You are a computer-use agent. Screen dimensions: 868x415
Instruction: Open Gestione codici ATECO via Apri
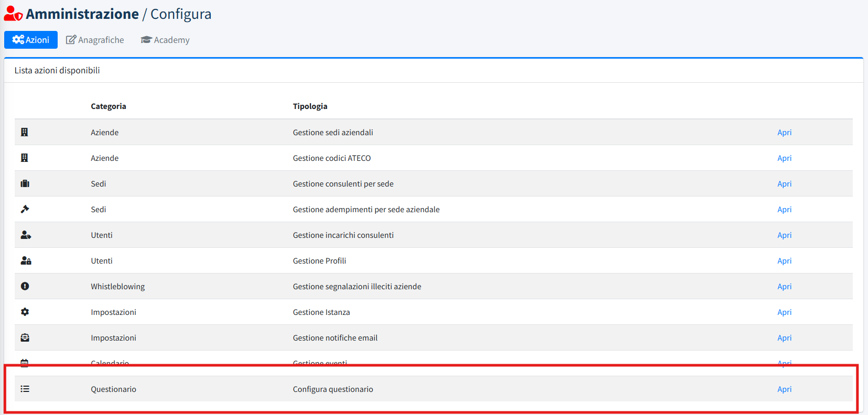tap(784, 158)
